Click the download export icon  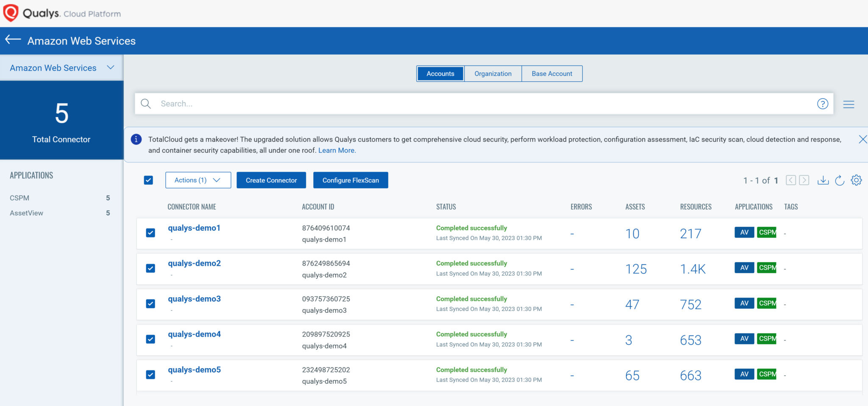point(823,180)
